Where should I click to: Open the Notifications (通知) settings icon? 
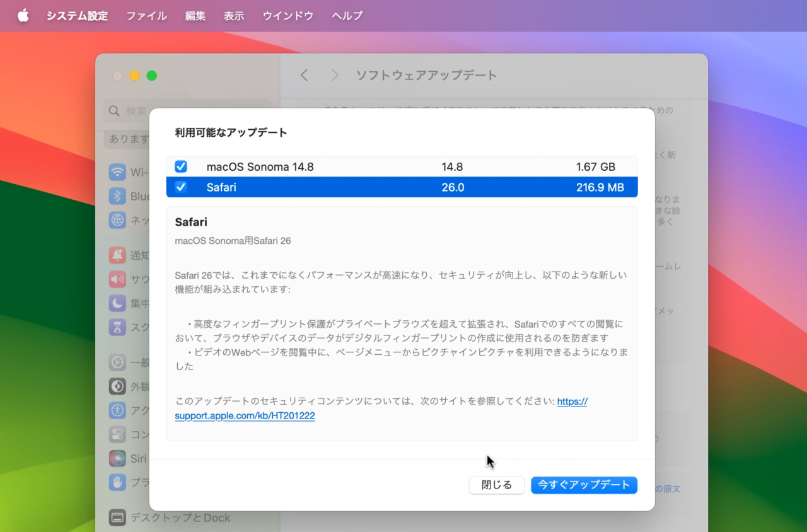tap(117, 255)
